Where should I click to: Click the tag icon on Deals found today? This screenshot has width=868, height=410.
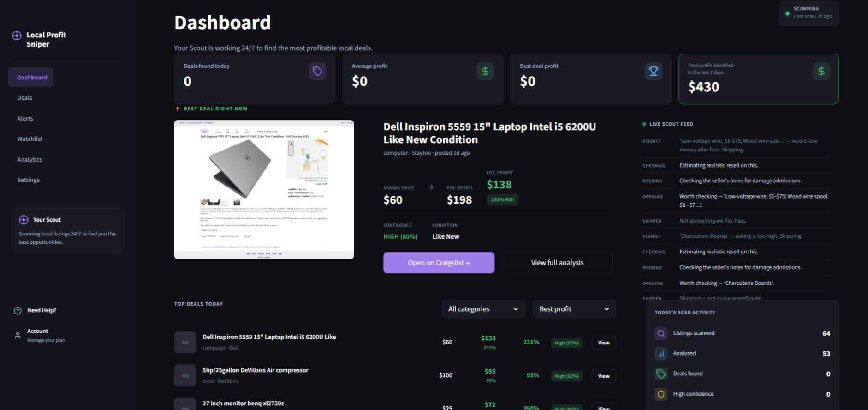[317, 71]
